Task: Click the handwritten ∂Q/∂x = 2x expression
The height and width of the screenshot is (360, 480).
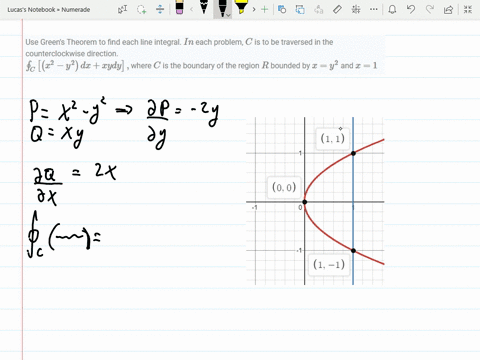Action: click(x=75, y=184)
